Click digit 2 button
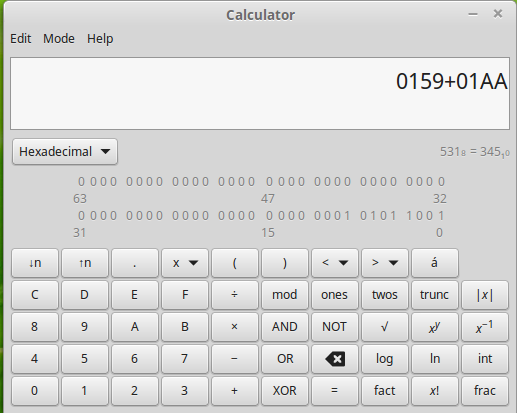 point(135,391)
